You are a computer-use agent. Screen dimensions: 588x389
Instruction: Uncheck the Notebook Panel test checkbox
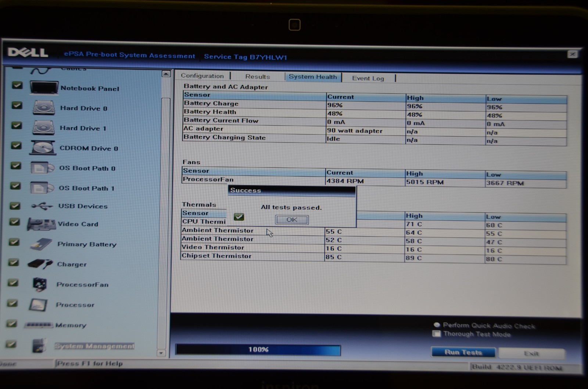tap(17, 85)
